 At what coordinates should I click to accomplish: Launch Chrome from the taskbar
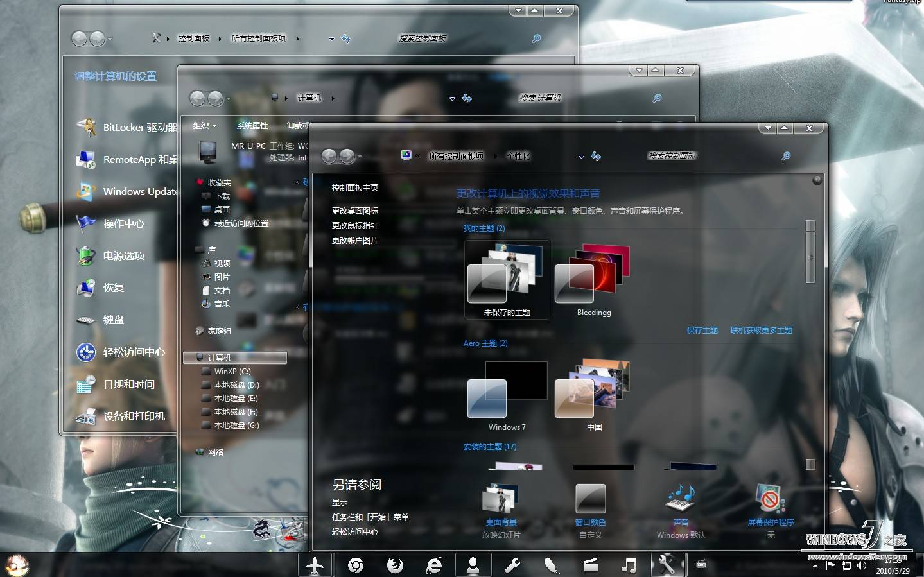click(356, 565)
